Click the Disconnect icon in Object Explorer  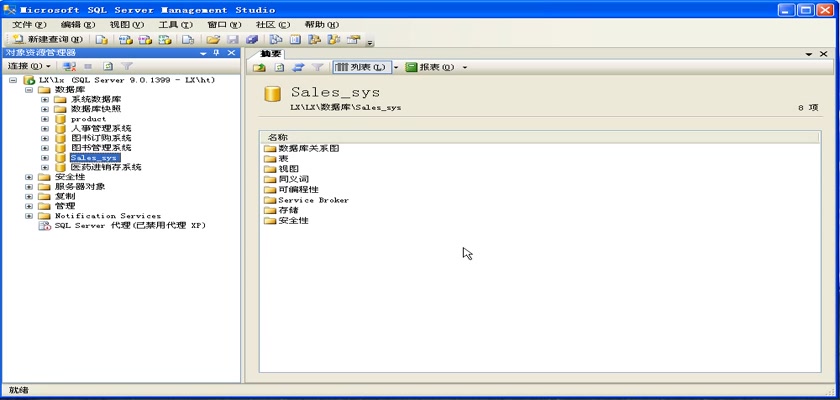coord(69,66)
